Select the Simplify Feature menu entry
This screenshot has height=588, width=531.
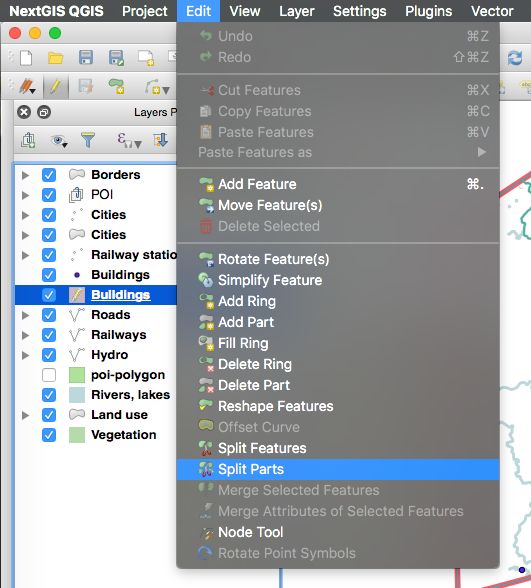(x=338, y=280)
